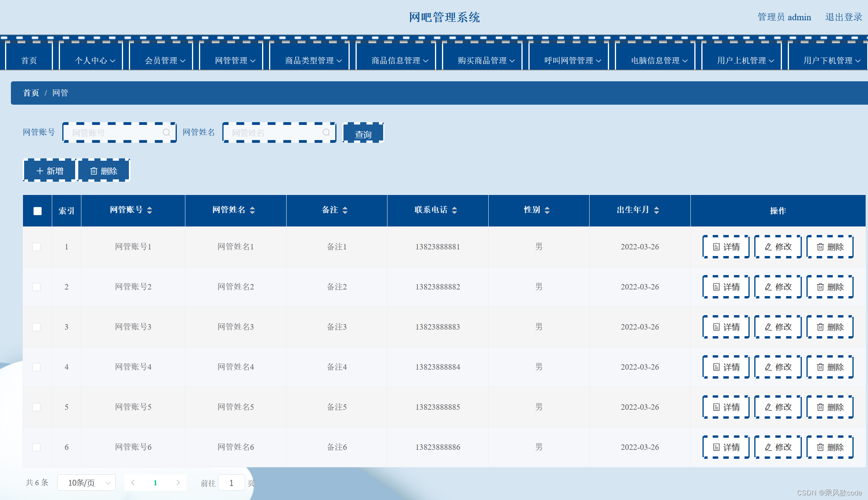The image size is (868, 500).
Task: Click the search icon in 网管账号 field
Action: click(x=166, y=133)
